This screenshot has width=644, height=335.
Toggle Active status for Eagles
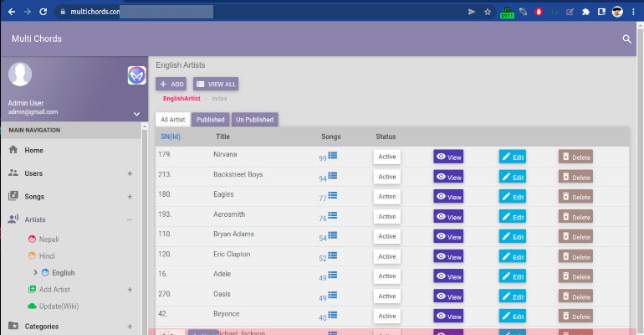387,197
